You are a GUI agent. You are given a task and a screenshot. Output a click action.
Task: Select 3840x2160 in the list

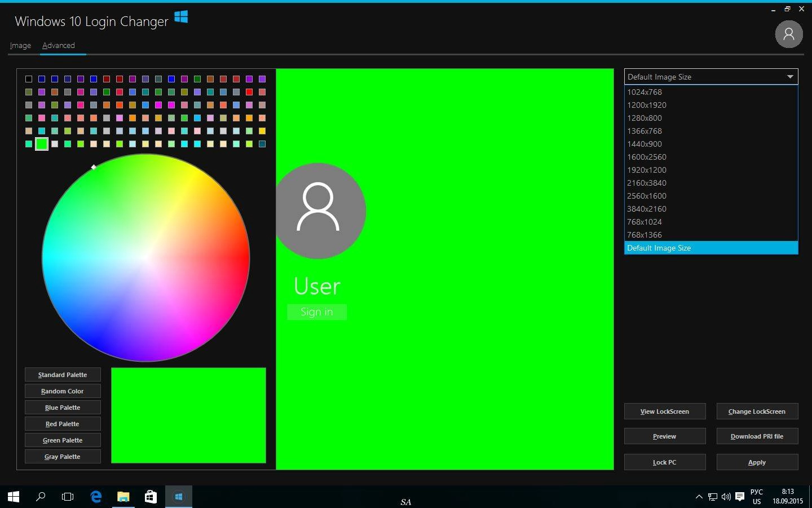(711, 209)
